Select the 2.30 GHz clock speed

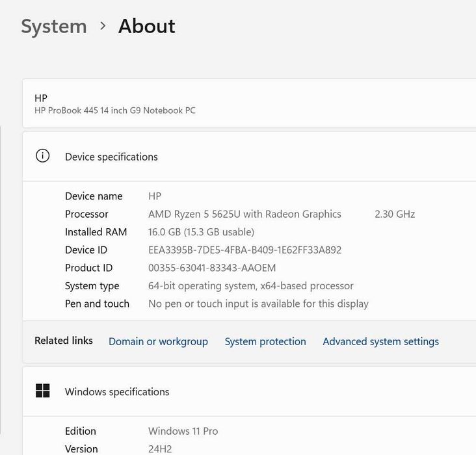click(x=395, y=214)
